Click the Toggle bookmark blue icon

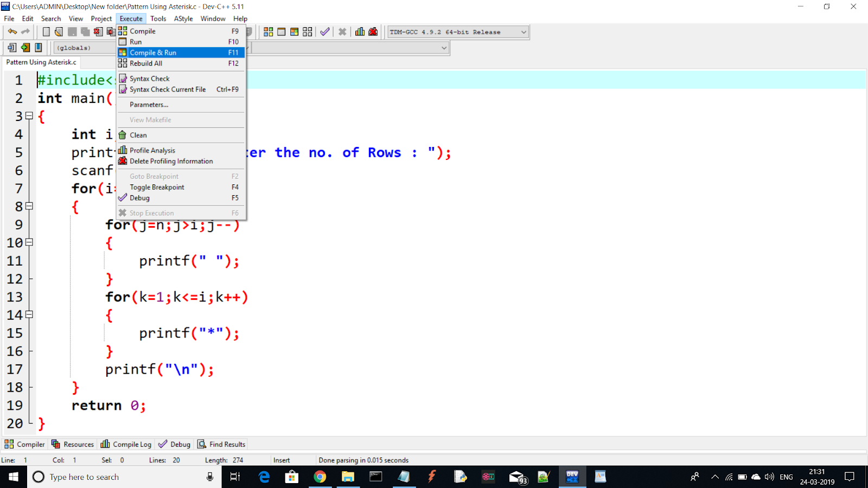click(39, 48)
